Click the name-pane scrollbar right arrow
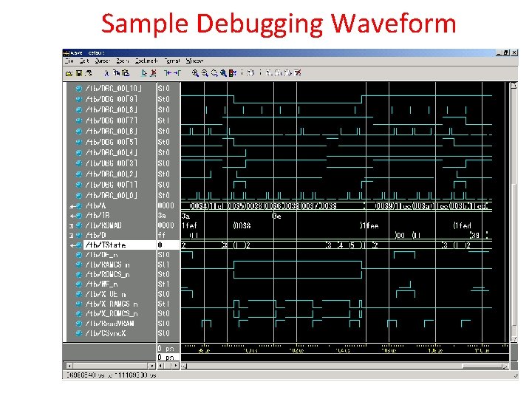 [x=151, y=366]
